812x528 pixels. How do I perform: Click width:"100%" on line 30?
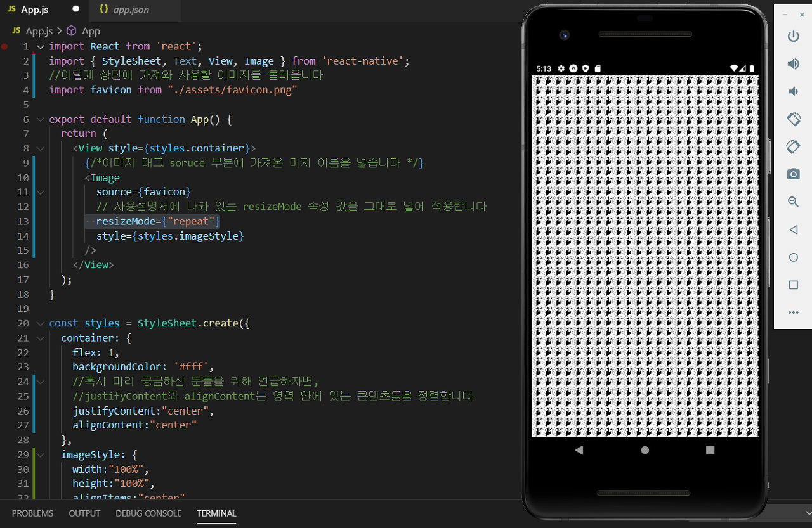[110, 469]
